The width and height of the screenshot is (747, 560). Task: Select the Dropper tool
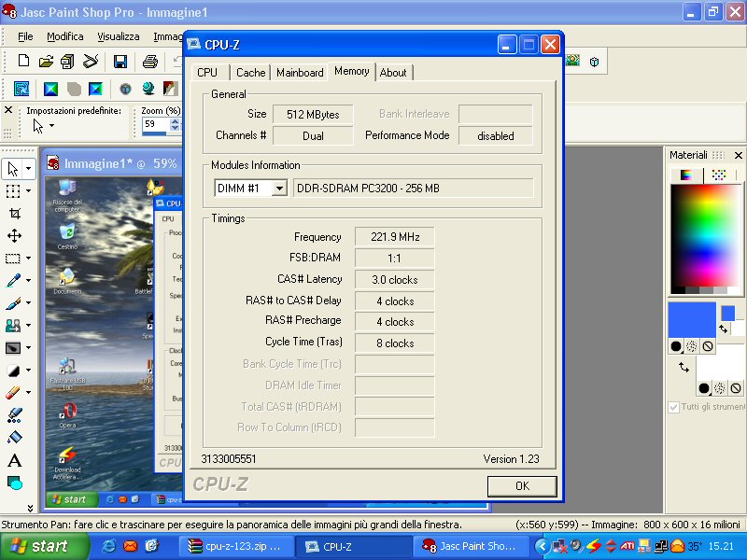(13, 281)
